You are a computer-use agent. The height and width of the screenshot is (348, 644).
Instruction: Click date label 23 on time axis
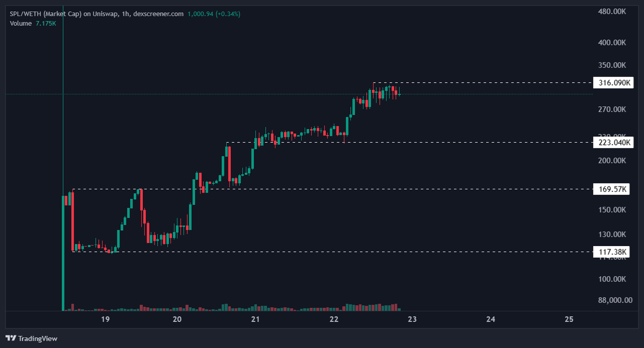coord(412,320)
